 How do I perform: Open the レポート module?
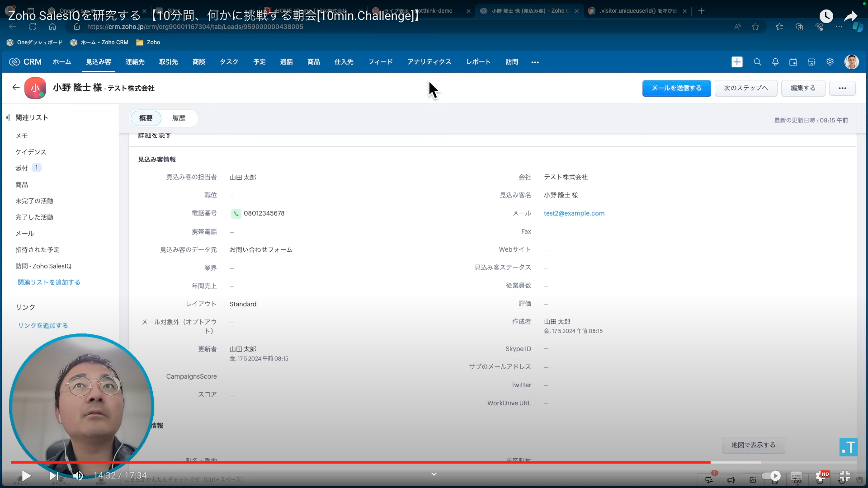point(478,62)
